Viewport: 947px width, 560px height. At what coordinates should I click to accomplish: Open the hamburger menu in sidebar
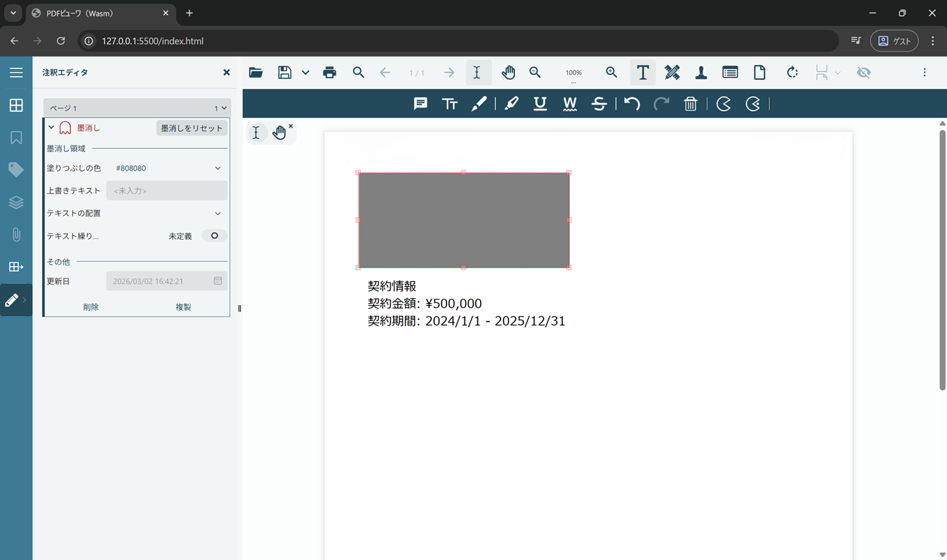point(16,72)
